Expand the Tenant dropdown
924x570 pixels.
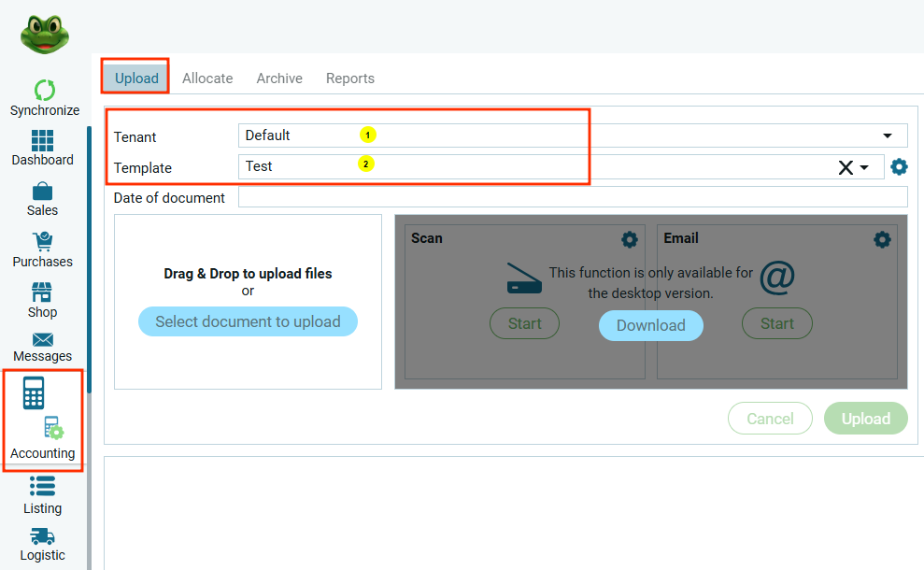(888, 135)
